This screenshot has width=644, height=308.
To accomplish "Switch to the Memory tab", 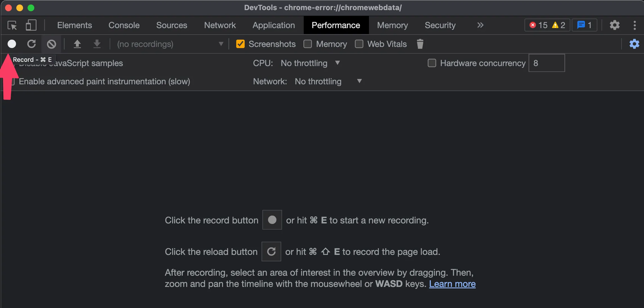I will [x=392, y=25].
